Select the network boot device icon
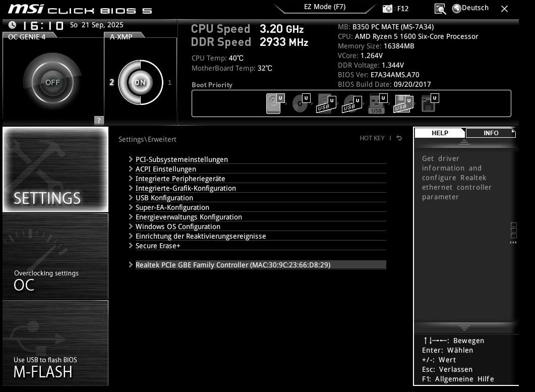 coord(430,103)
